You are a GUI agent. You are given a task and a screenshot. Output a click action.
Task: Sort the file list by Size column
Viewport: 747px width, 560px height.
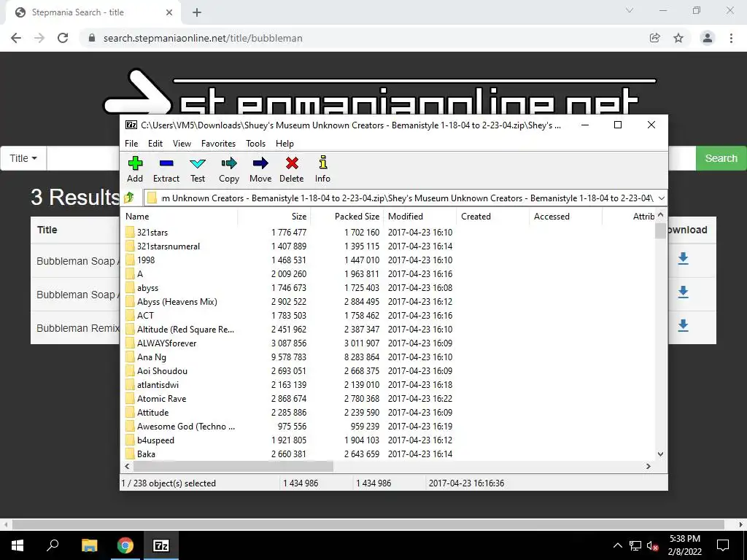click(x=274, y=216)
